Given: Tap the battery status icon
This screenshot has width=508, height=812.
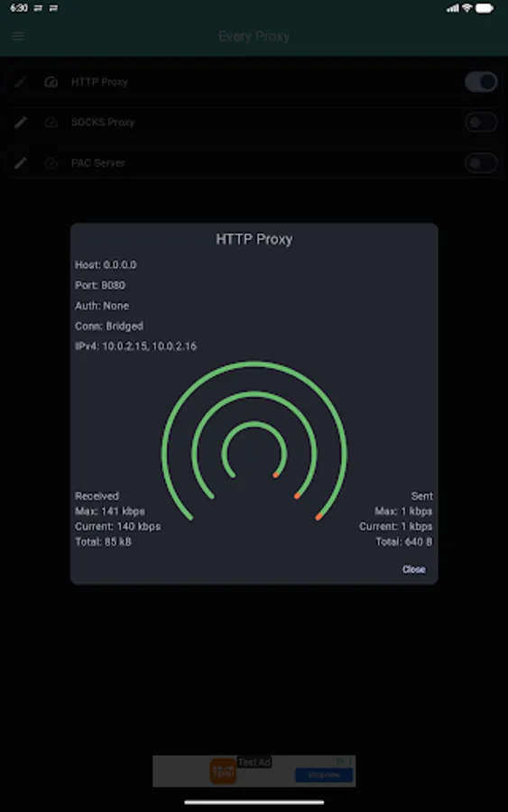Looking at the screenshot, I should (x=485, y=8).
